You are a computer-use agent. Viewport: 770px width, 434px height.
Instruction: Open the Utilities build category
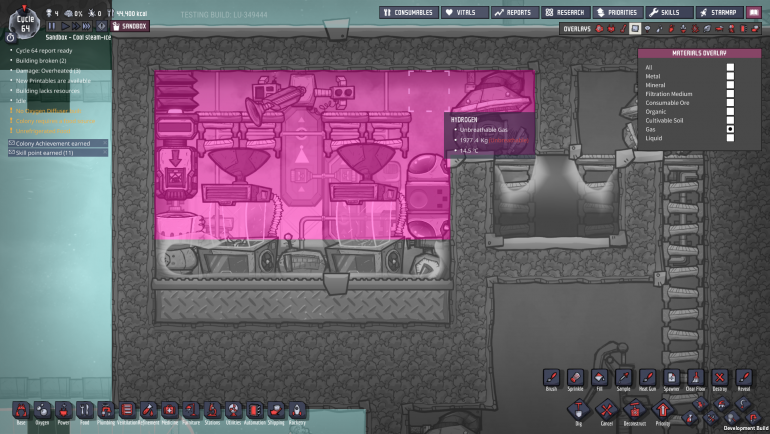(x=233, y=410)
